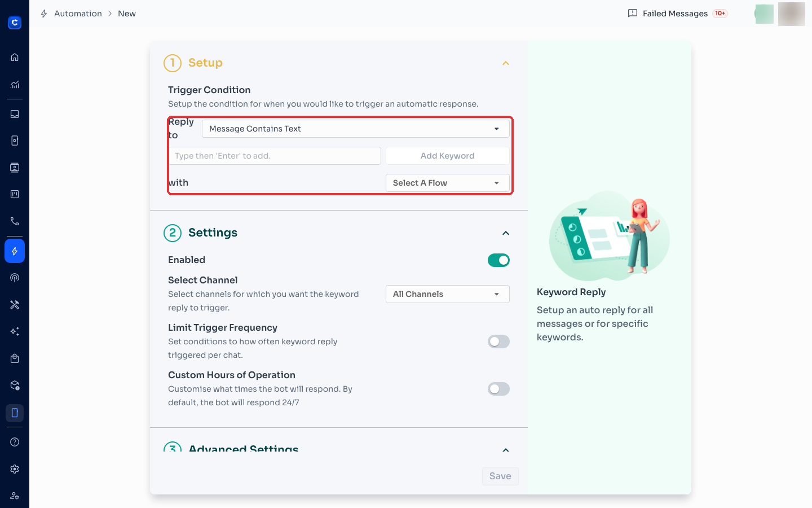Screen dimensions: 812x508
Task: Open the shopping bag icon in sidebar
Action: point(15,358)
